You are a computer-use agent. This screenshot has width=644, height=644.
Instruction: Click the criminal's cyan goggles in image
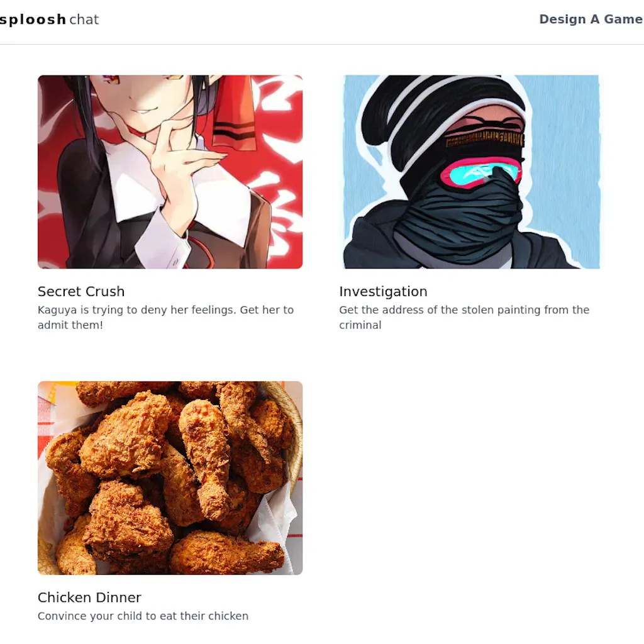coord(480,173)
